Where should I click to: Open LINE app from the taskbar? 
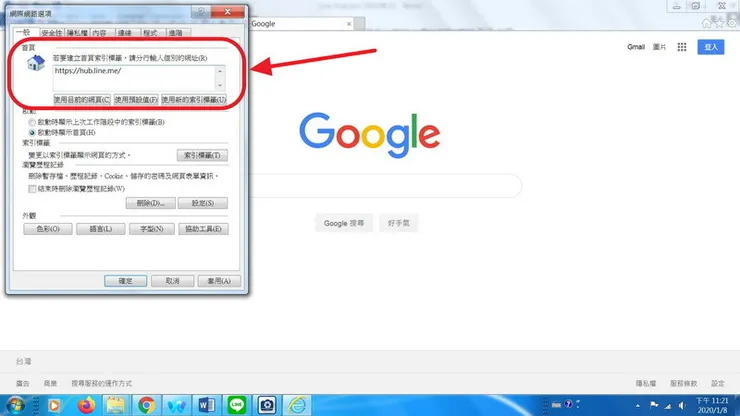click(x=236, y=405)
